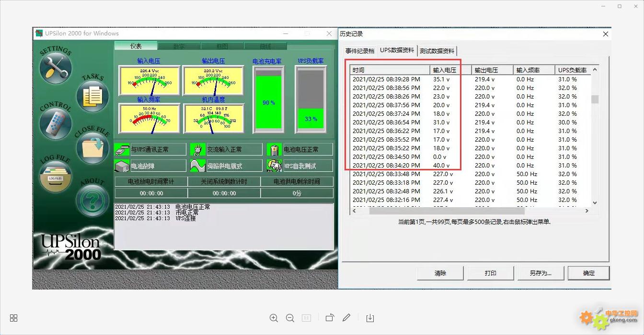Screen dimensions: 644x335
Task: Open the pencil edit tool
Action: 346,318
